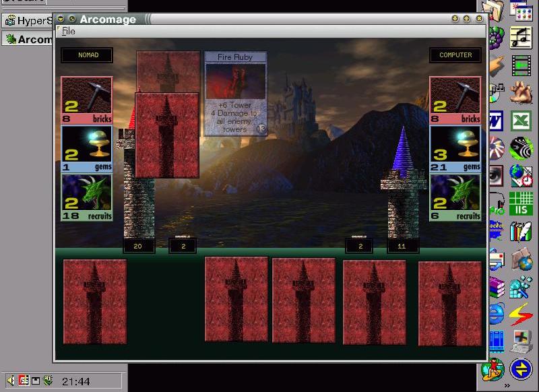The width and height of the screenshot is (539, 392).
Task: Open the Excel shortcut icon
Action: pos(520,121)
